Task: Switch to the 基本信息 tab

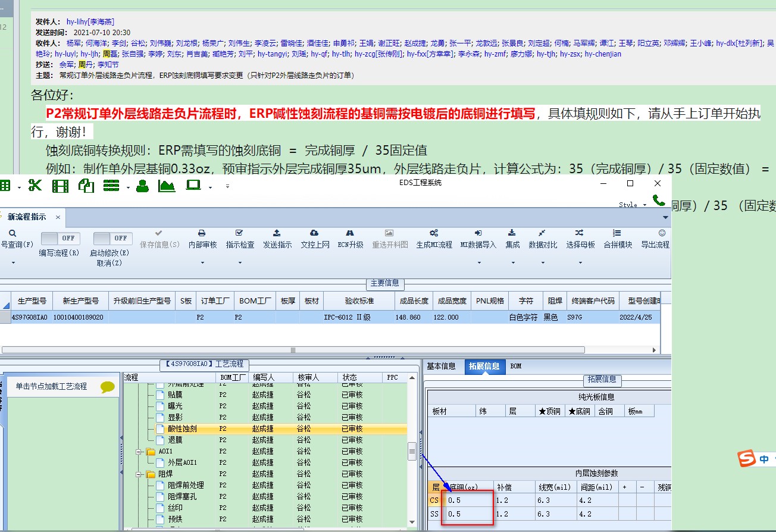Action: coord(442,367)
